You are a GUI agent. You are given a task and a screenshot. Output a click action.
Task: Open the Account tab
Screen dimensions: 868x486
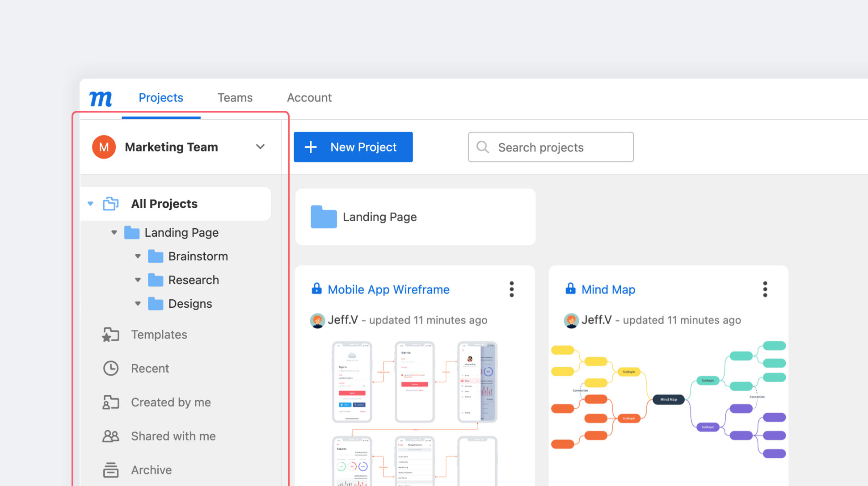click(309, 97)
